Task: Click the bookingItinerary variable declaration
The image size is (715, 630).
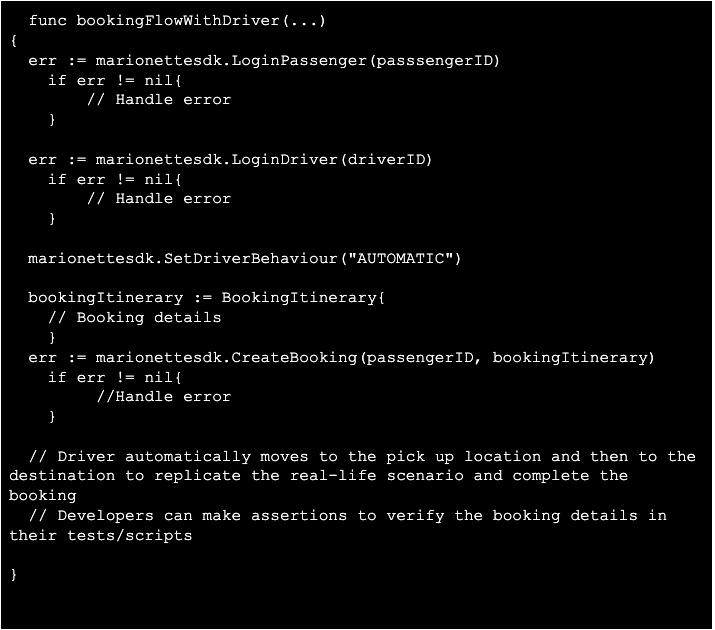Action: tap(105, 298)
